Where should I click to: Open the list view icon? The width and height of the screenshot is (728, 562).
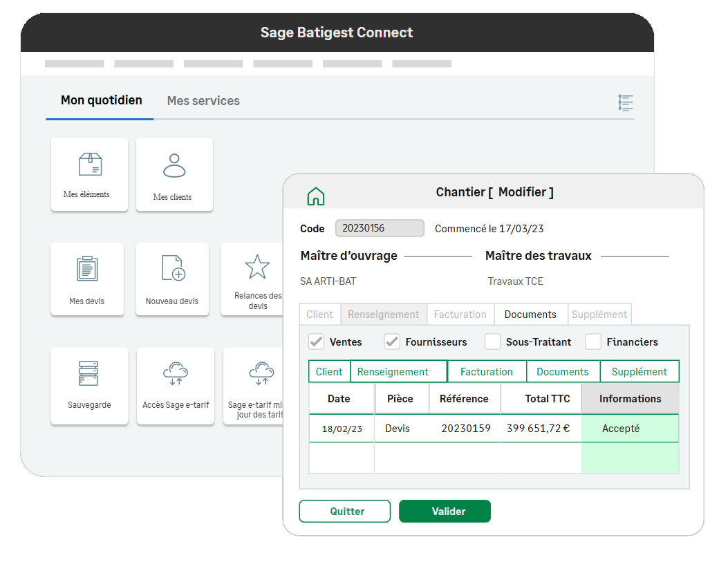tap(625, 103)
